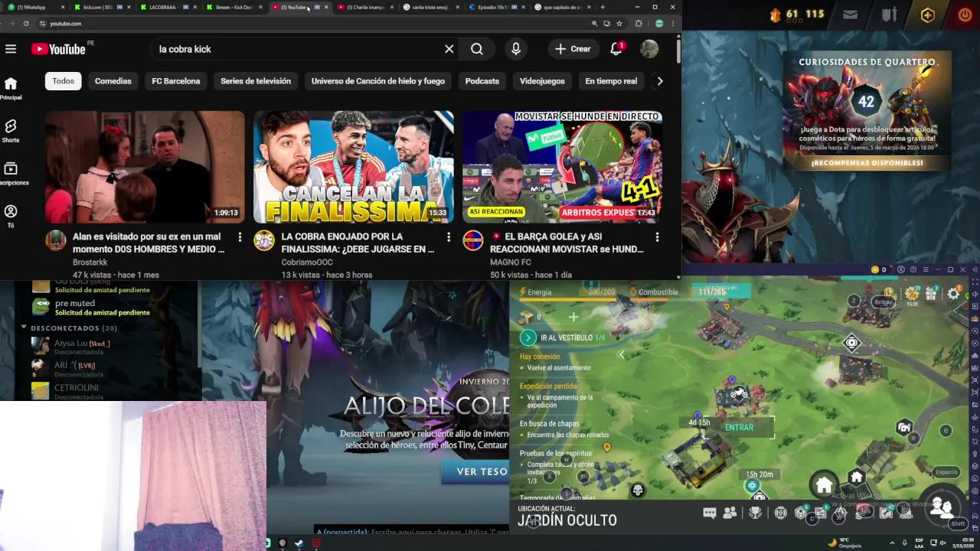Open the YouTube hamburger guide menu
The height and width of the screenshot is (551, 980).
point(11,49)
